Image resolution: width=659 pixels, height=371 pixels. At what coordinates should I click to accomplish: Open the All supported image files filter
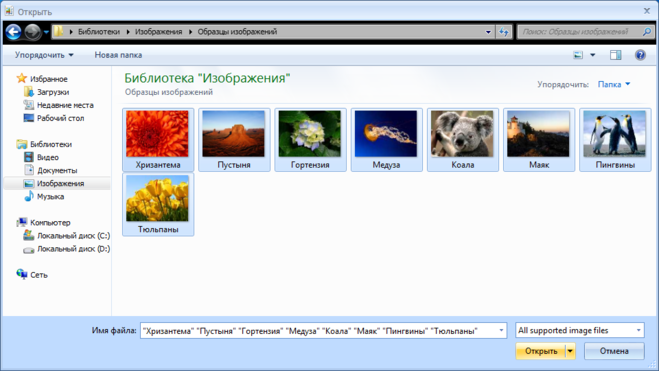pos(580,331)
